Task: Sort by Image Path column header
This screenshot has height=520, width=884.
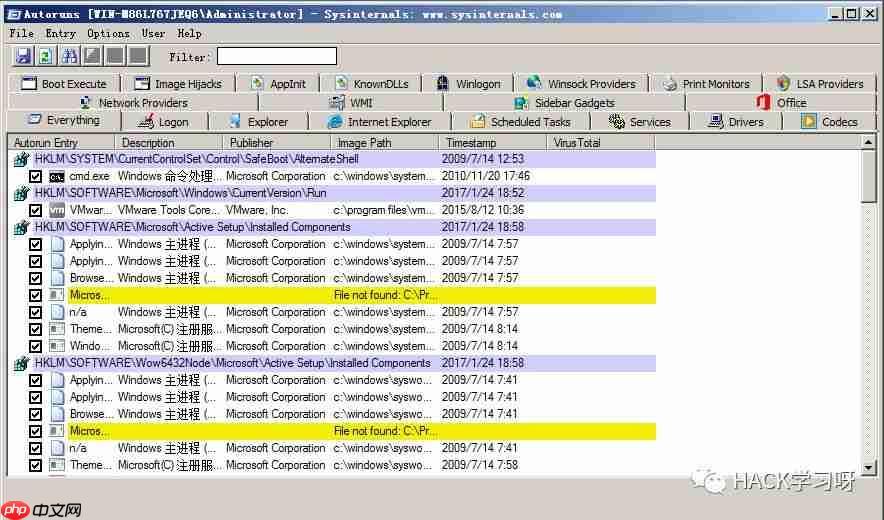Action: point(384,143)
